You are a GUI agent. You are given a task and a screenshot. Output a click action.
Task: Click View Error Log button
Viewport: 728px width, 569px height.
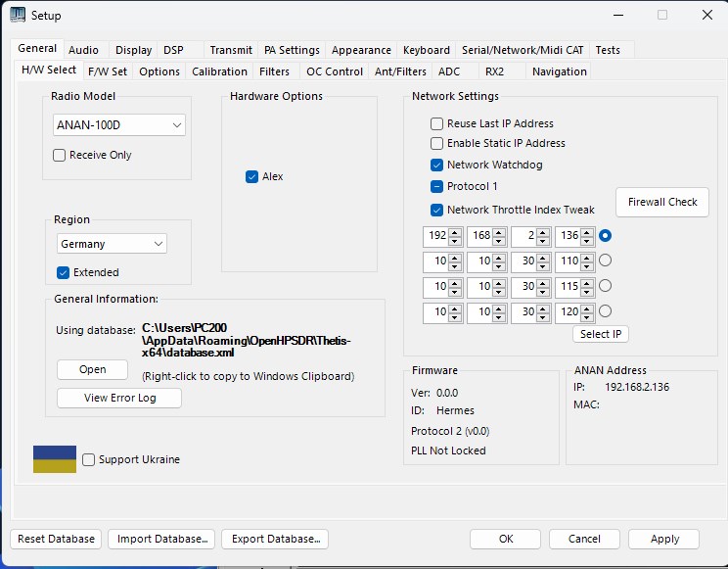119,398
